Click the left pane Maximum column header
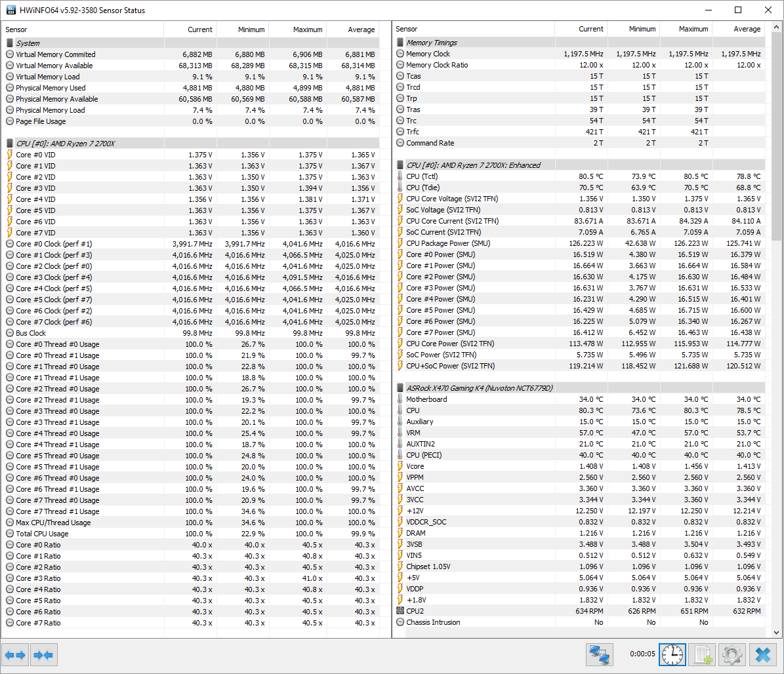784x674 pixels. (298, 30)
